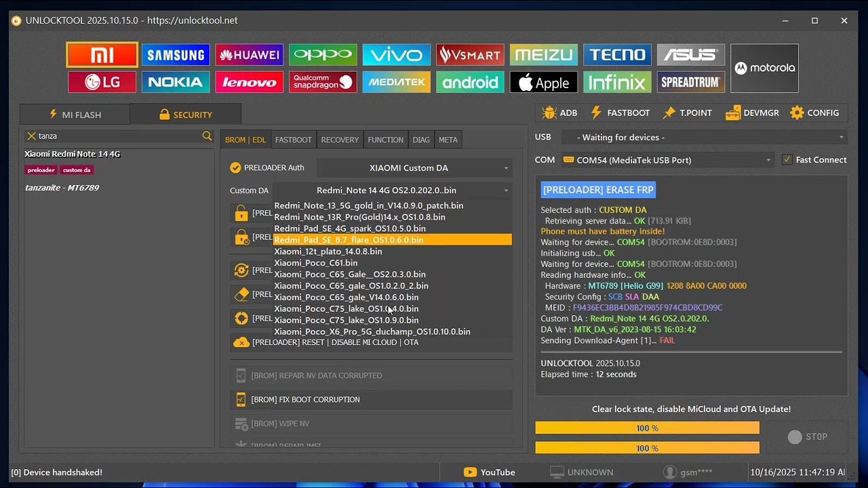This screenshot has height=488, width=868.
Task: Open the ADB tool
Action: coord(560,113)
